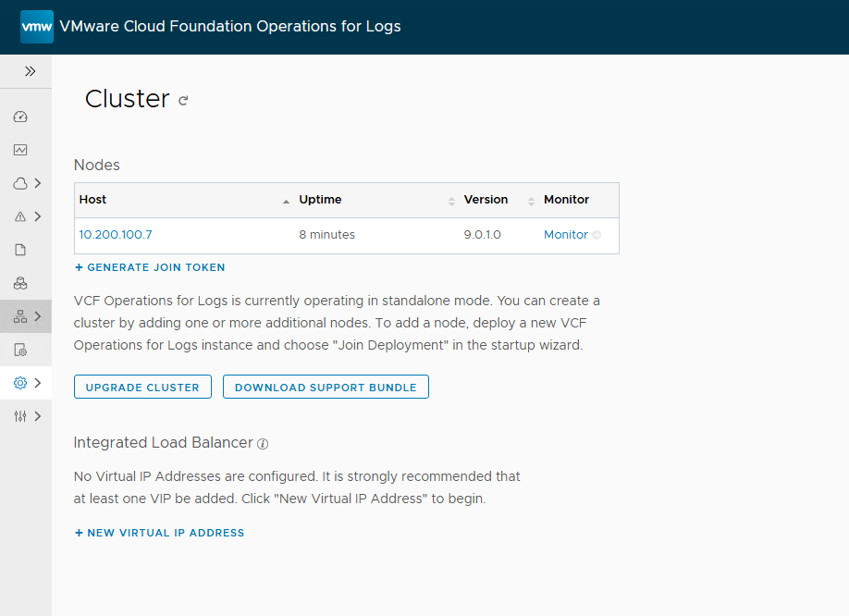
Task: Expand the alerts menu chevron
Action: [38, 216]
